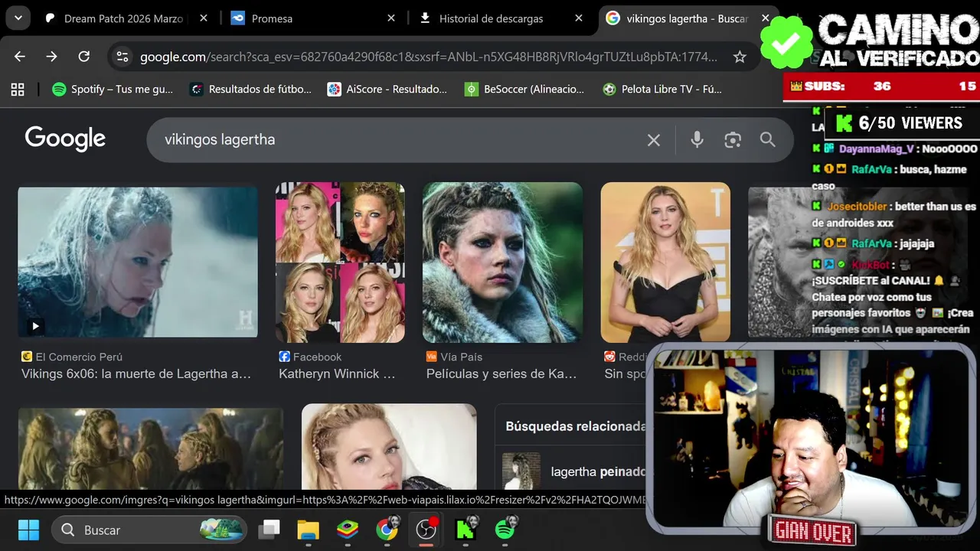This screenshot has width=980, height=551.
Task: Close the vikingos lagertha tab
Action: 766,18
